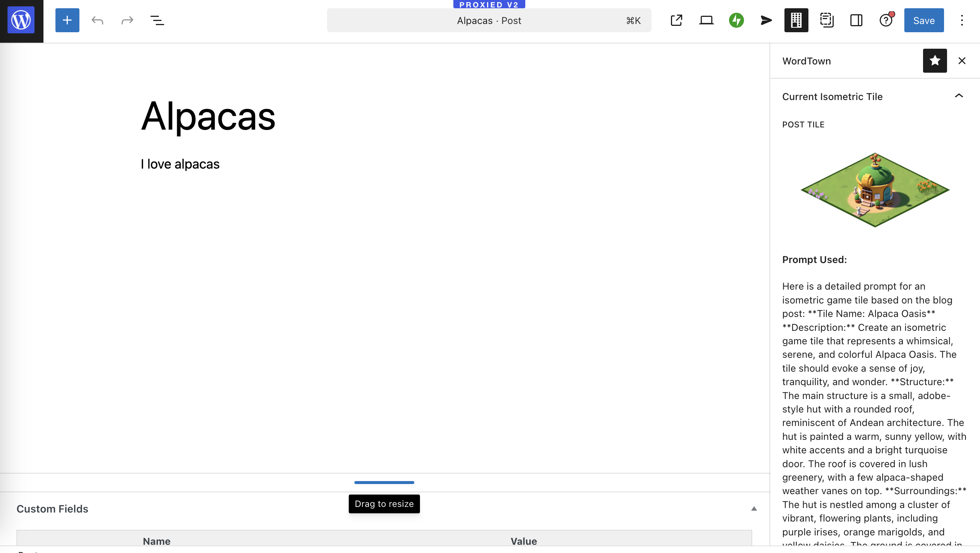The width and height of the screenshot is (980, 553).
Task: Open the Jetpack lightning bolt panel
Action: coord(736,21)
